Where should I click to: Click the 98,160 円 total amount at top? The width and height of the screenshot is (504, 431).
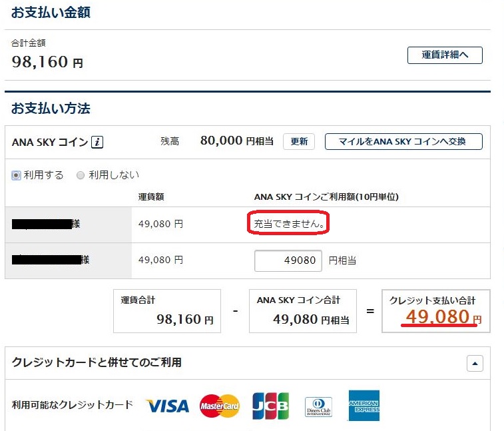tap(47, 62)
